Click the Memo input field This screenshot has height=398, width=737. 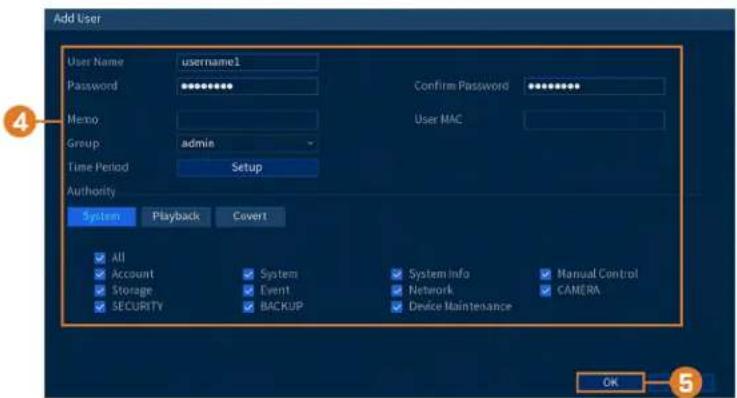coord(247,120)
